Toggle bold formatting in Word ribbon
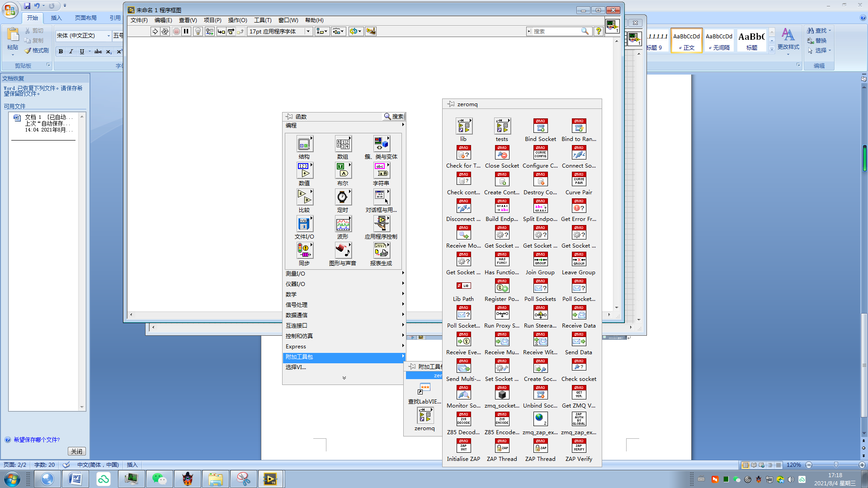The width and height of the screenshot is (868, 488). (61, 52)
